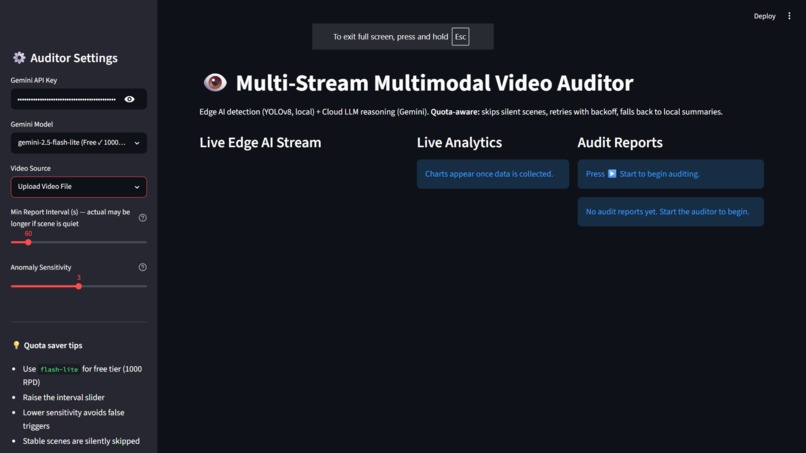
Task: Click the Audit Reports heading
Action: (619, 142)
